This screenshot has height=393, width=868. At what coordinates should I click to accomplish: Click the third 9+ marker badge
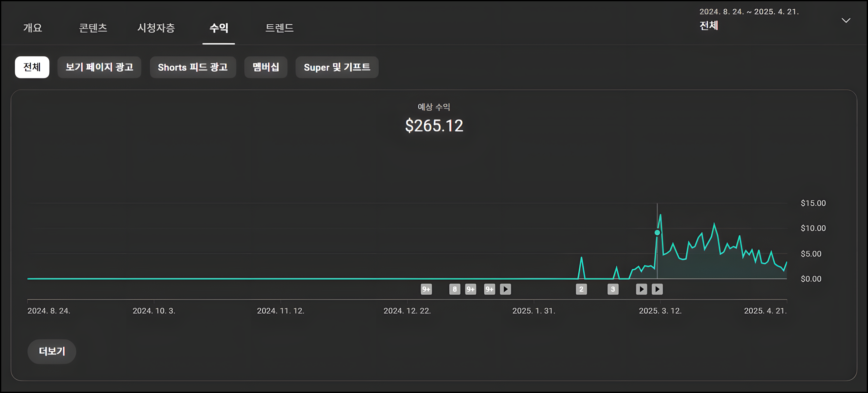point(489,289)
